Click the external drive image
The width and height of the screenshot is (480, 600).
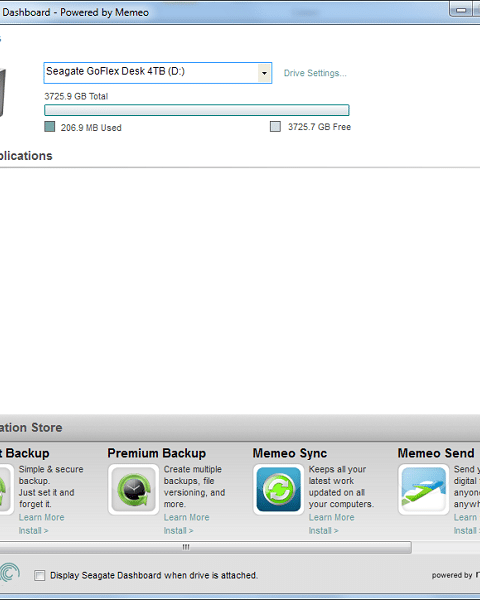(3, 92)
